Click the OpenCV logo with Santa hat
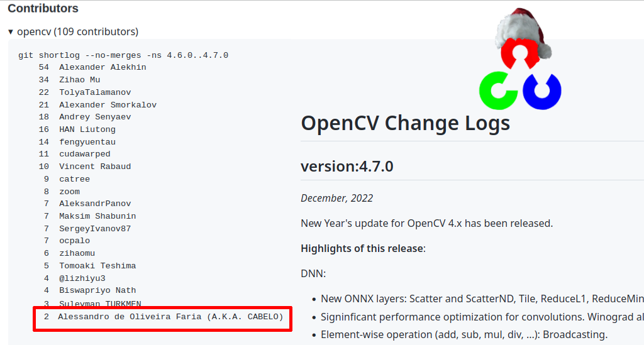This screenshot has height=345, width=644. point(519,63)
